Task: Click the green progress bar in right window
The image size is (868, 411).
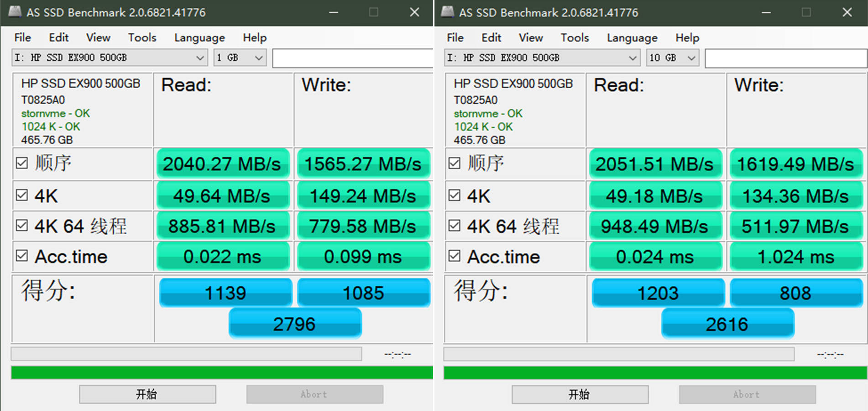Action: (x=655, y=373)
